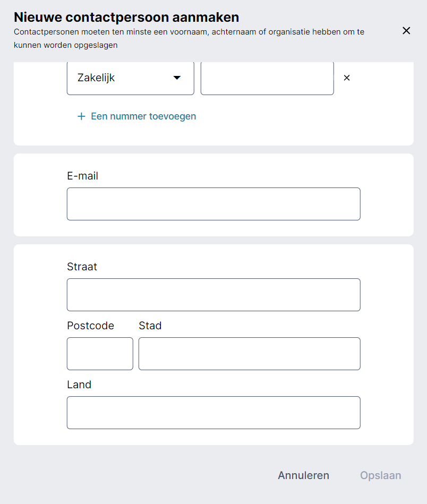427x504 pixels.
Task: Click the Stad input field
Action: (x=249, y=354)
